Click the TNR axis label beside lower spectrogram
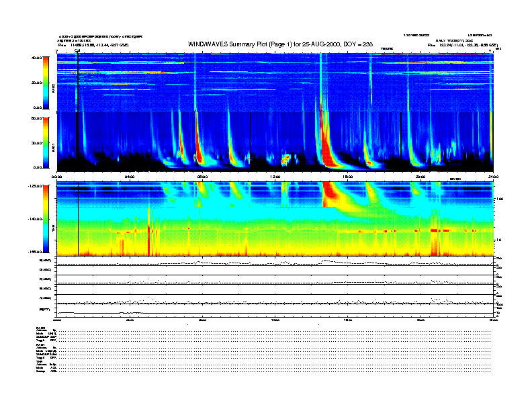The height and width of the screenshot is (411, 532). [x=53, y=229]
